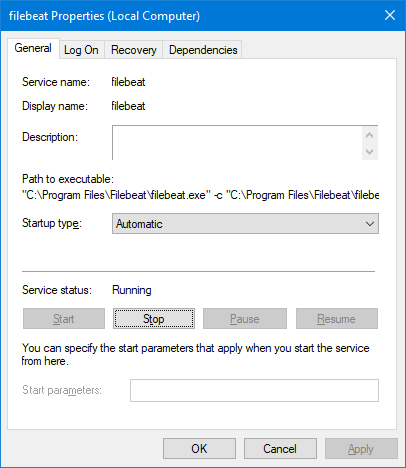Stop the filebeat service
This screenshot has width=406, height=468.
[154, 319]
